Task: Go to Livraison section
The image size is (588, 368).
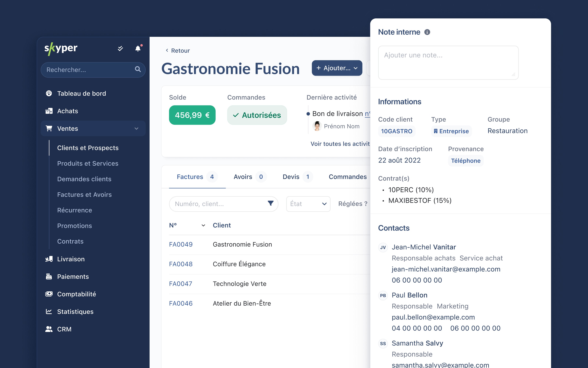Action: click(93, 259)
